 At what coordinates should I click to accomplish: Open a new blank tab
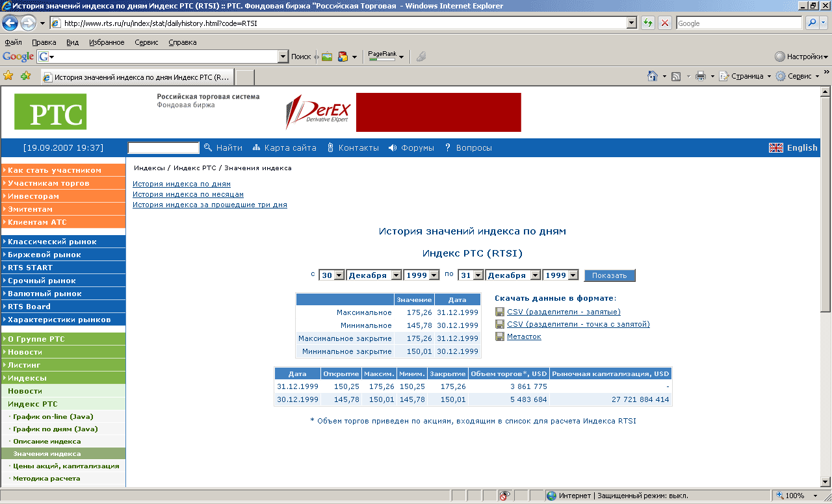[x=244, y=77]
